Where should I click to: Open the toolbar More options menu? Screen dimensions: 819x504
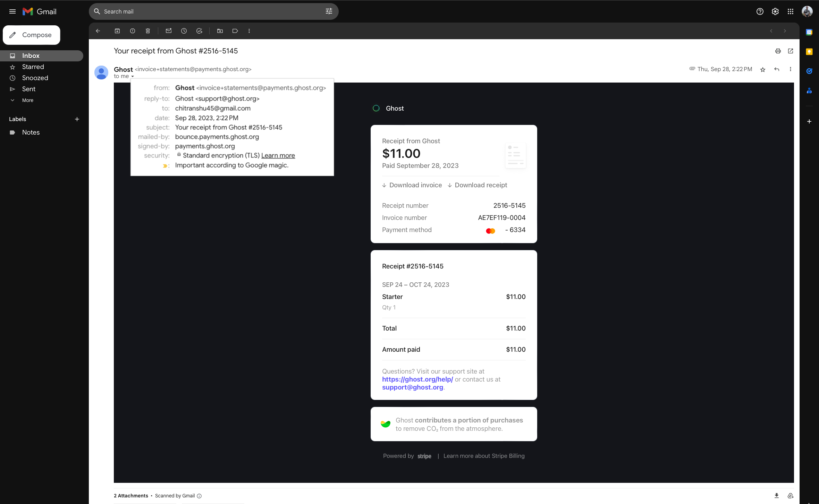pyautogui.click(x=249, y=31)
